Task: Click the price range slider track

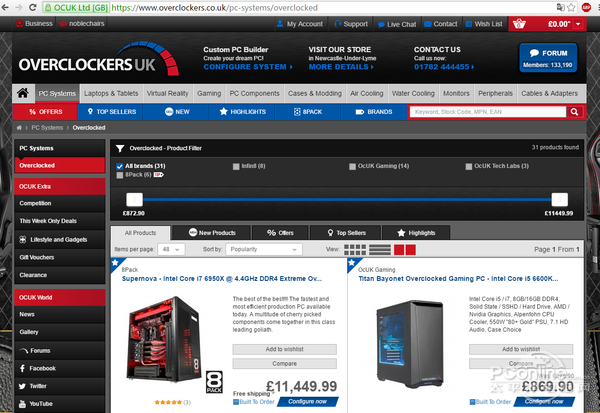Action: click(x=347, y=199)
